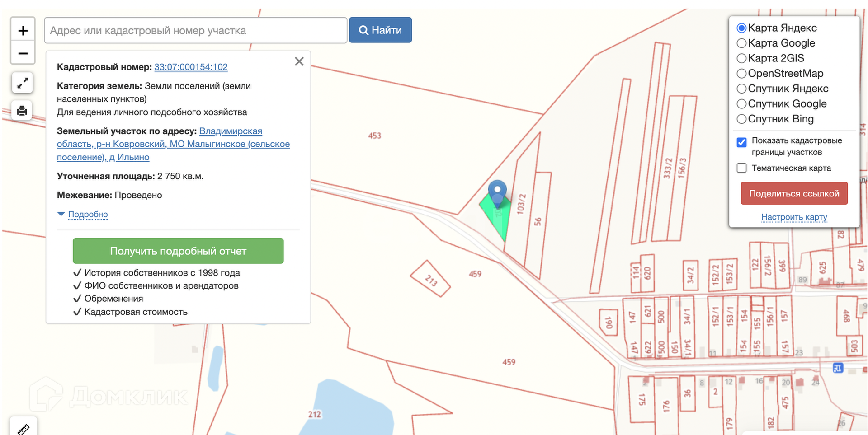
Task: Toggle fullscreen map view
Action: (x=23, y=83)
